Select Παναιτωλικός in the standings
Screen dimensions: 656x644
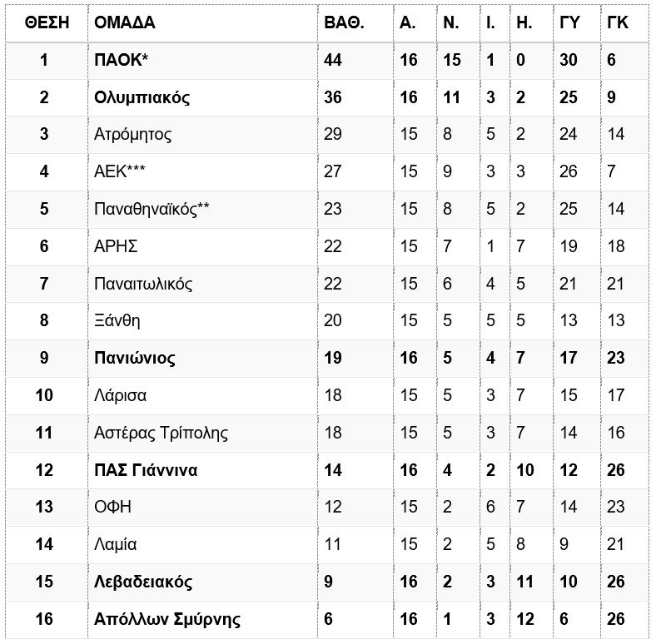point(143,284)
